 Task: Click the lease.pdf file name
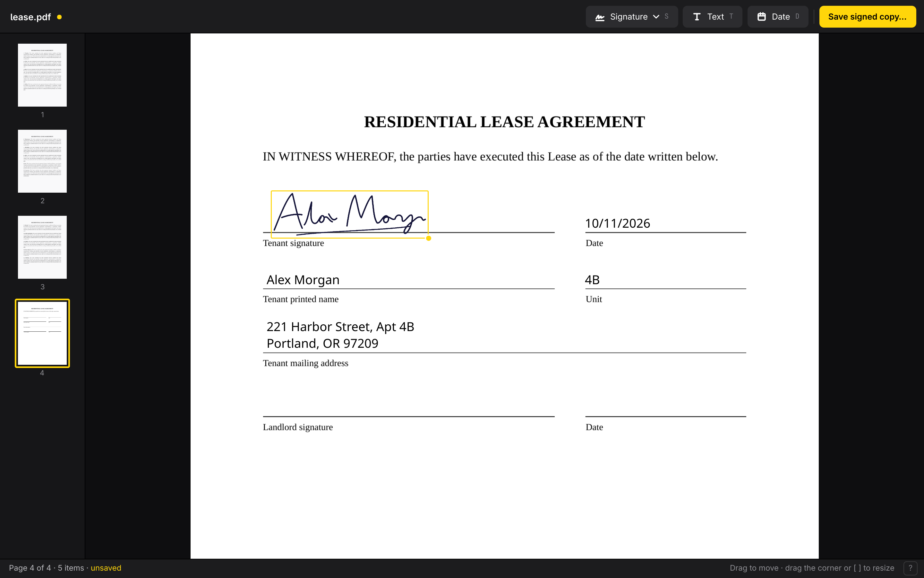[30, 17]
